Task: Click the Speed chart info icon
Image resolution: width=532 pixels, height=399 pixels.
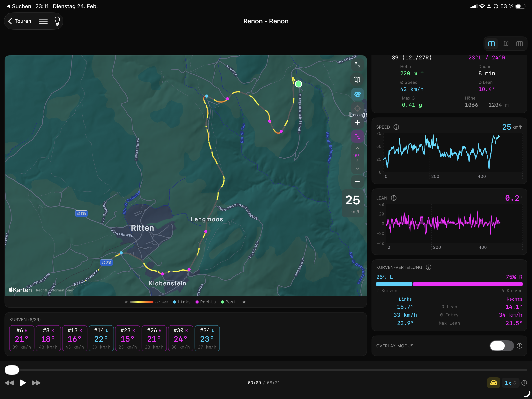Action: pyautogui.click(x=396, y=127)
